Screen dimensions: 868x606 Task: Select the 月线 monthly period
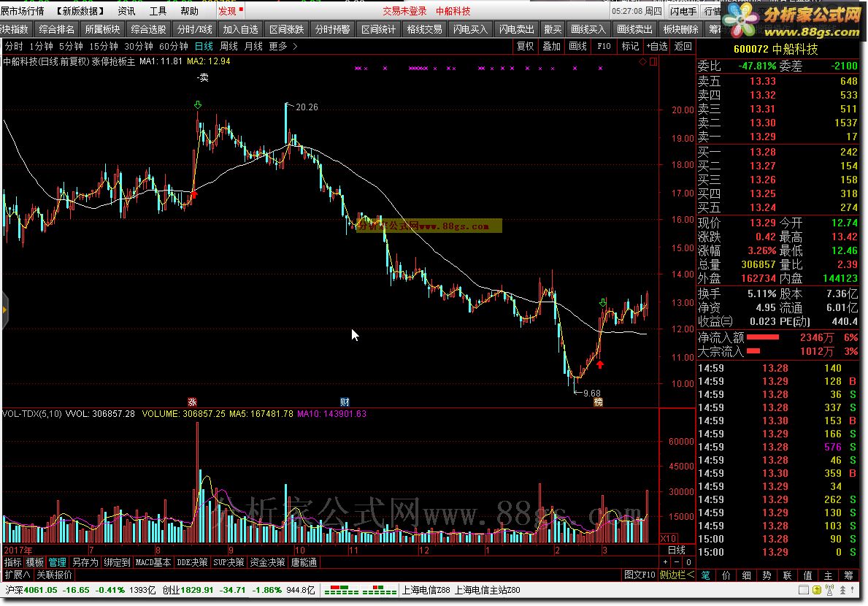tap(253, 47)
